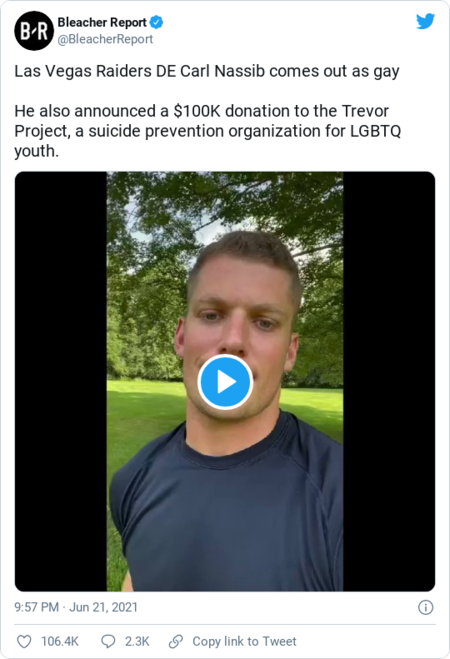The height and width of the screenshot is (659, 450).
Task: Click the 2.3K replies count
Action: coord(137,641)
